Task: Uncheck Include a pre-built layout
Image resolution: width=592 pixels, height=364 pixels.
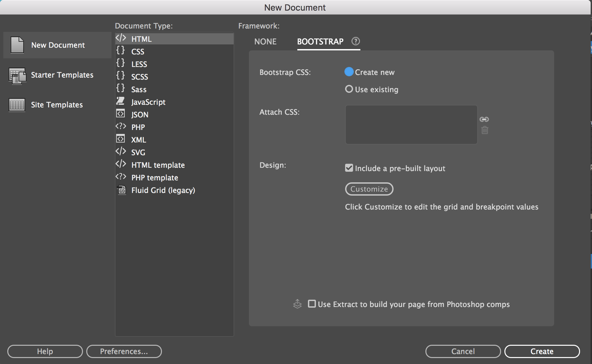Action: [349, 168]
